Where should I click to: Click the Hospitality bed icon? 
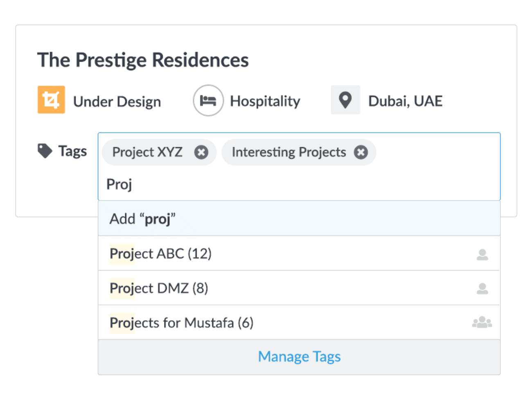click(208, 100)
